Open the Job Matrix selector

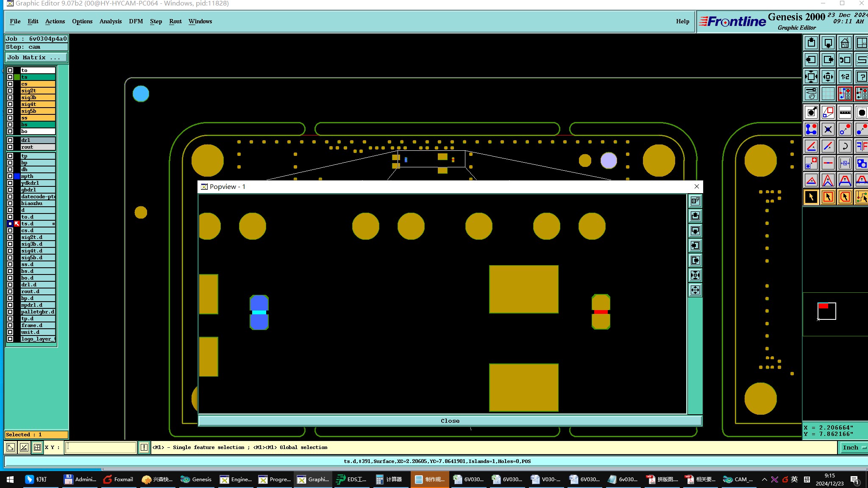point(36,58)
